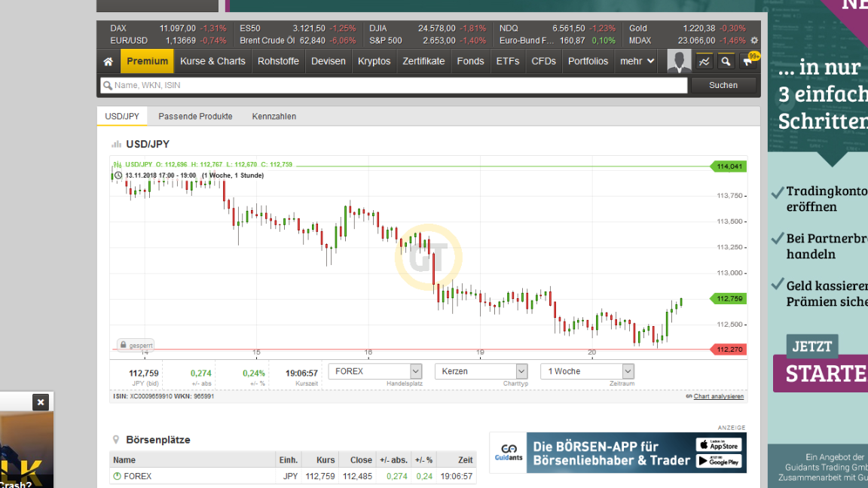Tap the App Store badge in ad

(x=719, y=444)
